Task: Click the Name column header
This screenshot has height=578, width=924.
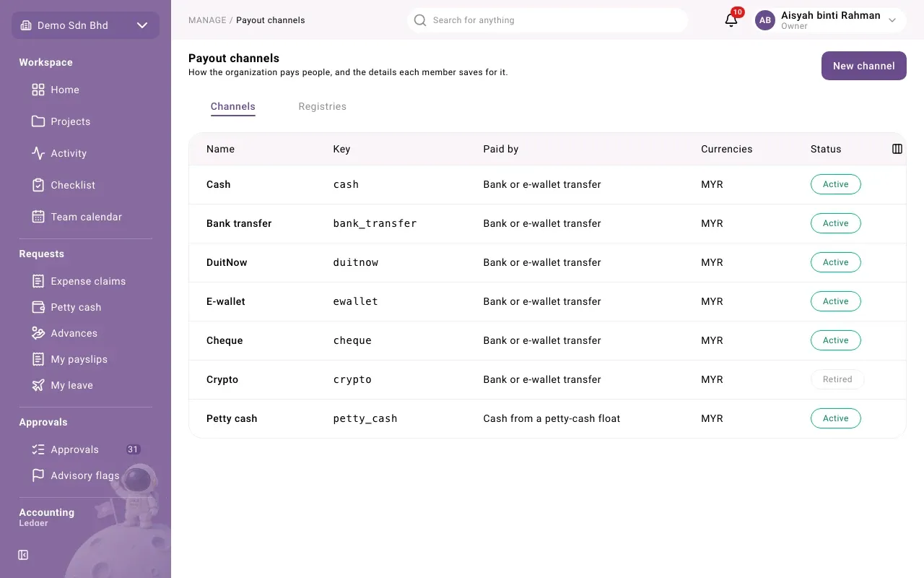Action: pyautogui.click(x=220, y=149)
